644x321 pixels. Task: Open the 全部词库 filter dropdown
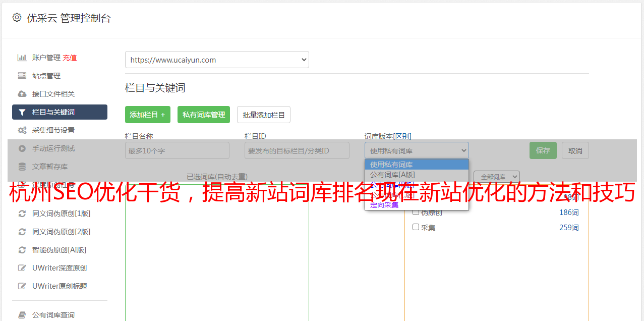tap(497, 177)
